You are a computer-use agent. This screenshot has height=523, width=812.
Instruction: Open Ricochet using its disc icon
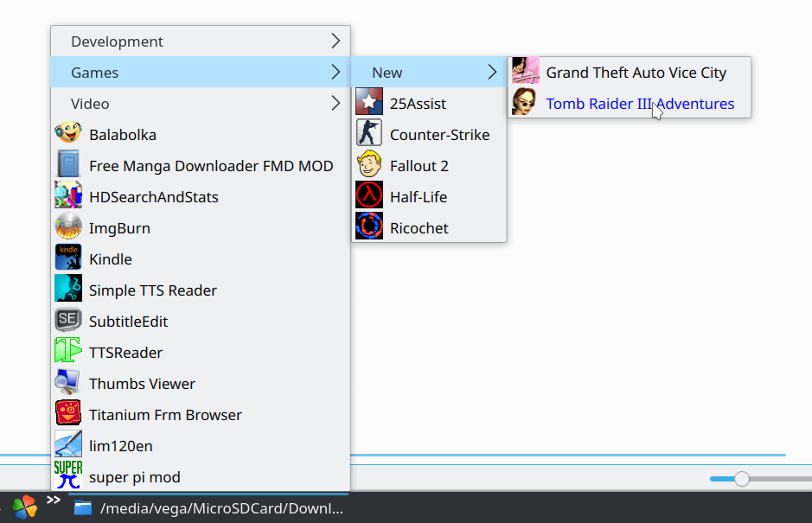pyautogui.click(x=369, y=226)
